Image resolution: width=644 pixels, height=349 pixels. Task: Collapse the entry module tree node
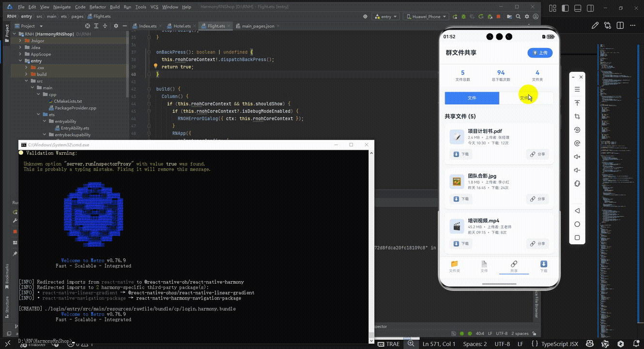pos(21,61)
